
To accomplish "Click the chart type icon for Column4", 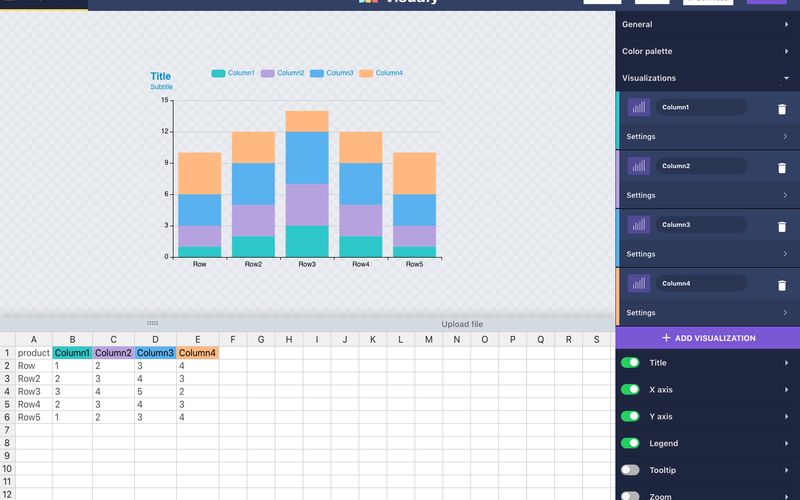I will point(638,284).
